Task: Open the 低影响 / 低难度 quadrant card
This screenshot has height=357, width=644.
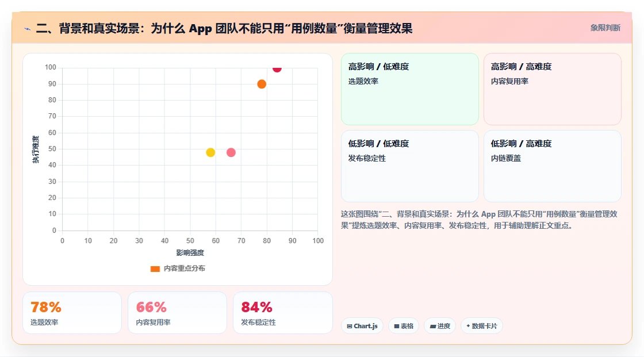Action: point(410,166)
